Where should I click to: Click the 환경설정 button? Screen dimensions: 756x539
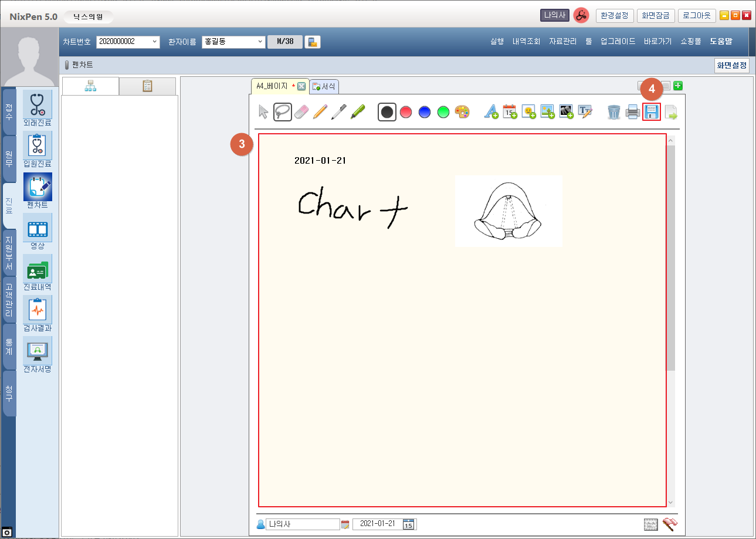[613, 16]
